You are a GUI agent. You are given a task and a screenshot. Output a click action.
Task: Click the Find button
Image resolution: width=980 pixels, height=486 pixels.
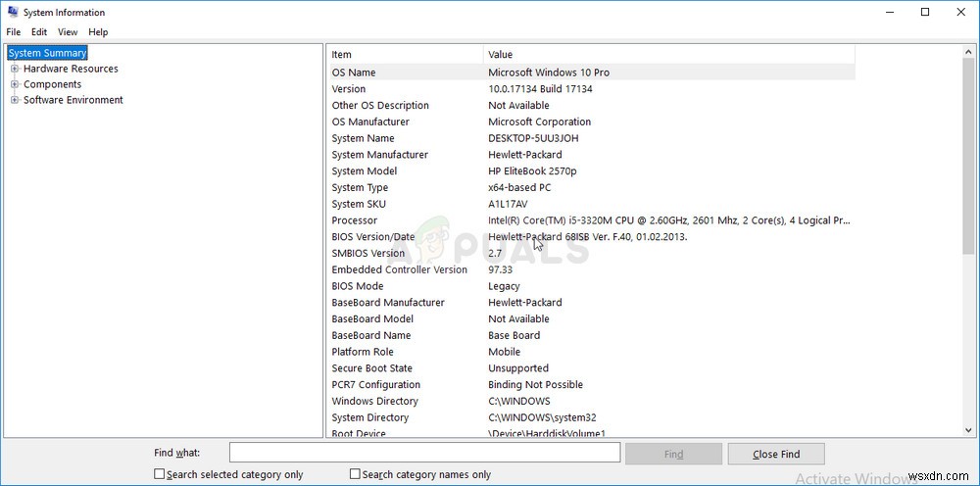(x=674, y=454)
